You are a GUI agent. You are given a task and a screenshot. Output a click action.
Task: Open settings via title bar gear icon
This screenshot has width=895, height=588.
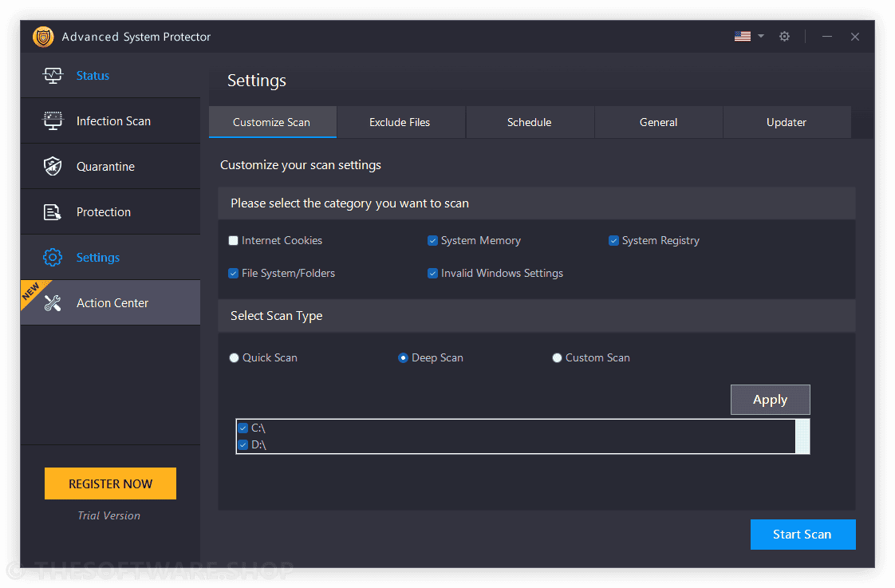tap(784, 37)
